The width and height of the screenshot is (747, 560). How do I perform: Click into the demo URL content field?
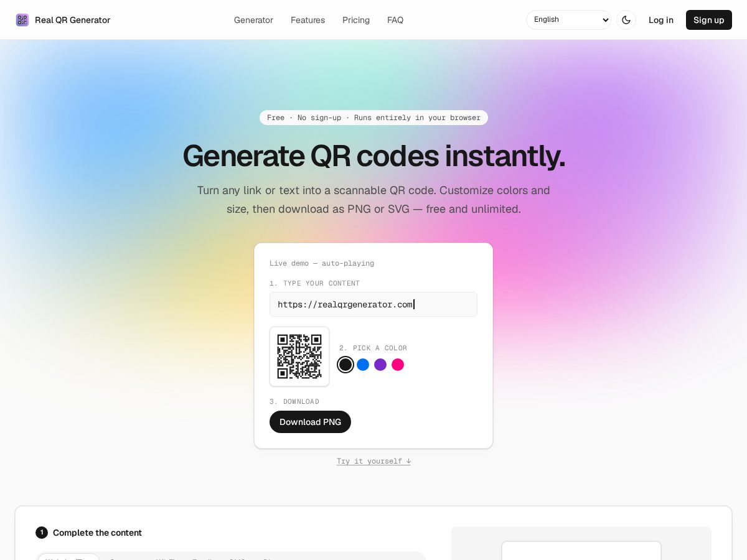click(x=374, y=304)
